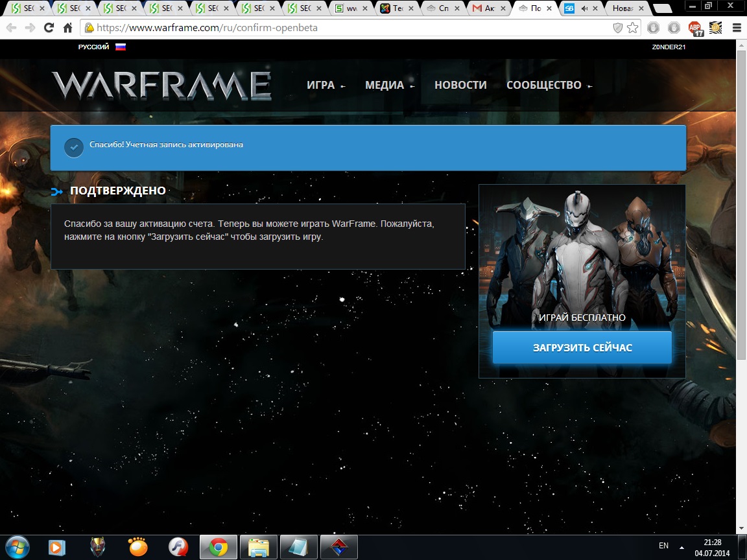Click the shield icon in address bar
Screen dimensions: 747x560
617,28
